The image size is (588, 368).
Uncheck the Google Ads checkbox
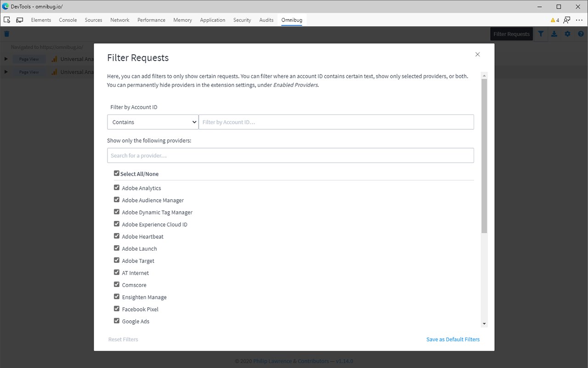[117, 321]
